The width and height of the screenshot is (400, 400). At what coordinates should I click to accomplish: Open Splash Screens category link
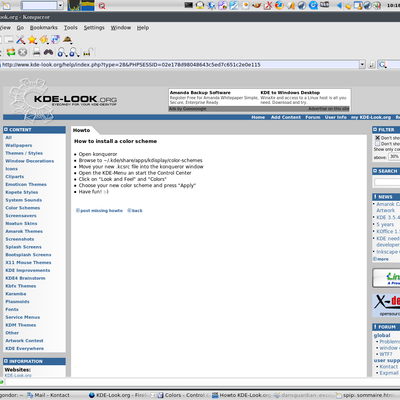[x=23, y=247]
